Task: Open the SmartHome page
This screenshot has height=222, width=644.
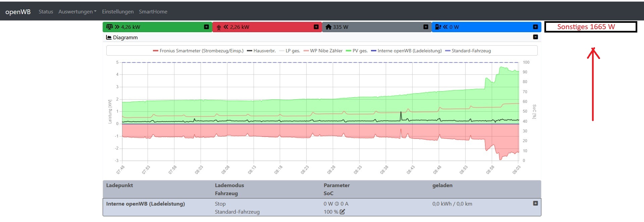Action: 153,12
